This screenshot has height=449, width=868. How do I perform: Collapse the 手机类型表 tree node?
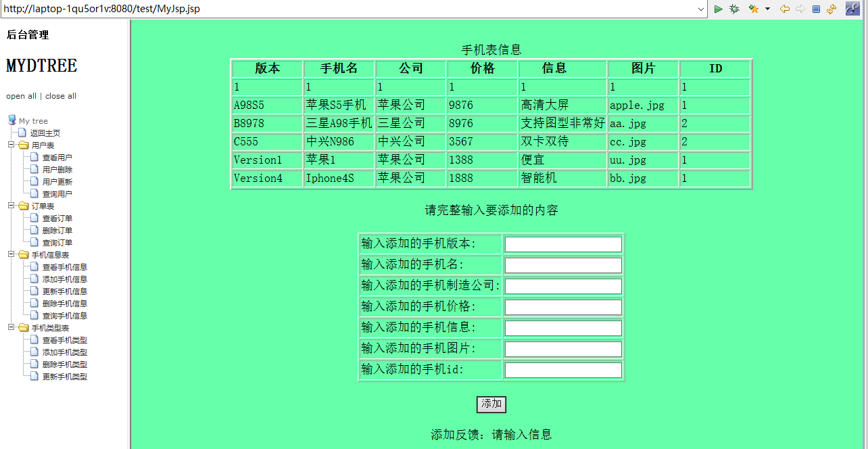tap(11, 327)
